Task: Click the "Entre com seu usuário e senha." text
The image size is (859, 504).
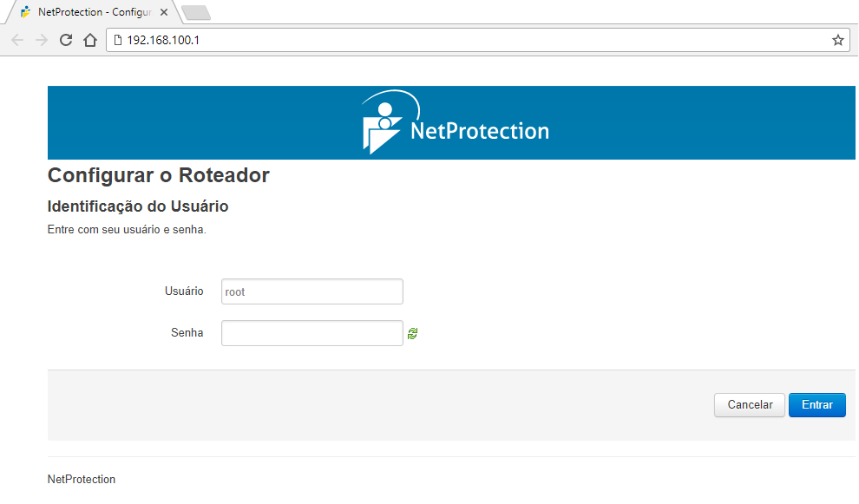Action: (x=127, y=230)
